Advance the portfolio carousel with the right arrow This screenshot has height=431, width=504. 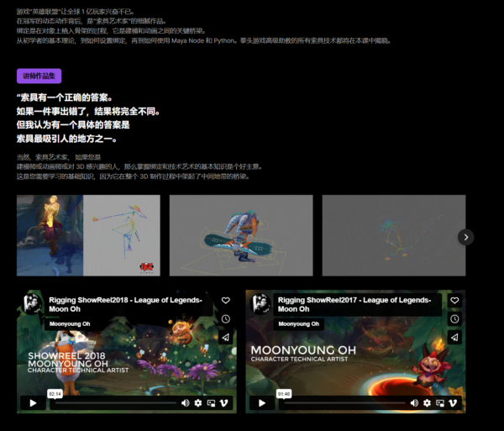click(x=465, y=237)
